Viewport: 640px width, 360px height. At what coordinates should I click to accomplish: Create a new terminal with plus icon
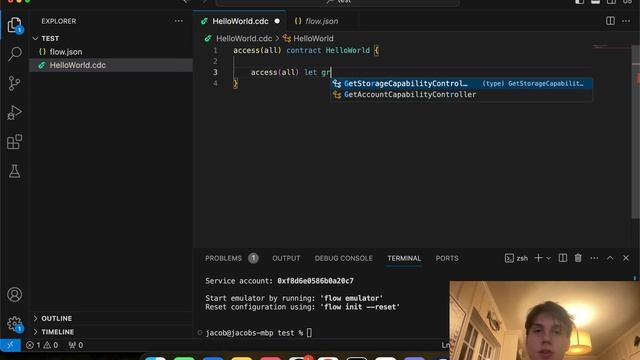pos(538,258)
